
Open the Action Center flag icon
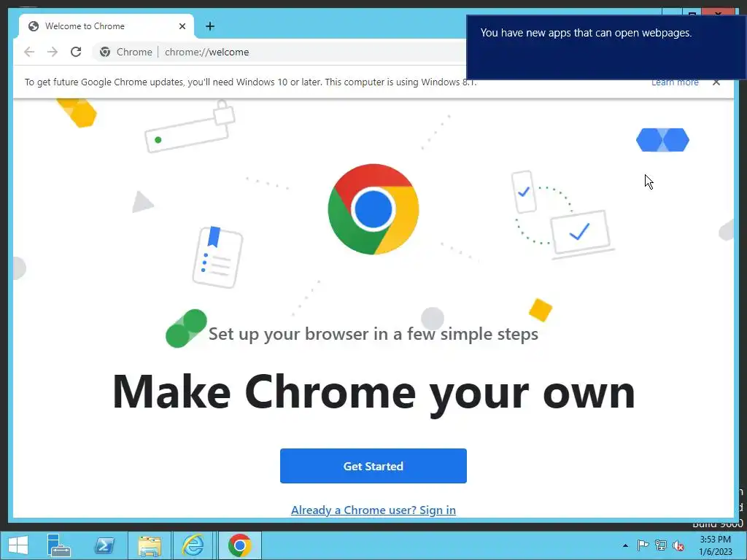(x=643, y=545)
